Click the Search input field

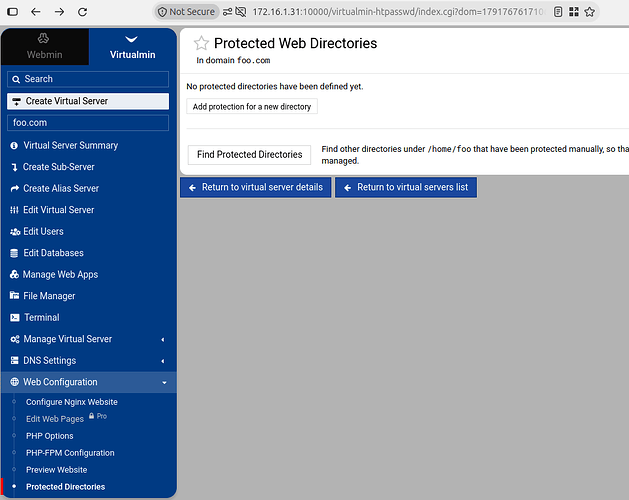click(x=88, y=79)
